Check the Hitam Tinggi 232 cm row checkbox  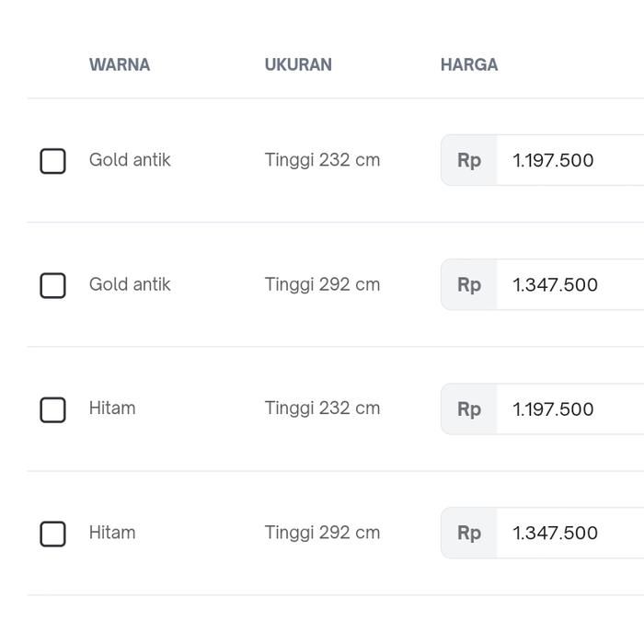coord(53,409)
